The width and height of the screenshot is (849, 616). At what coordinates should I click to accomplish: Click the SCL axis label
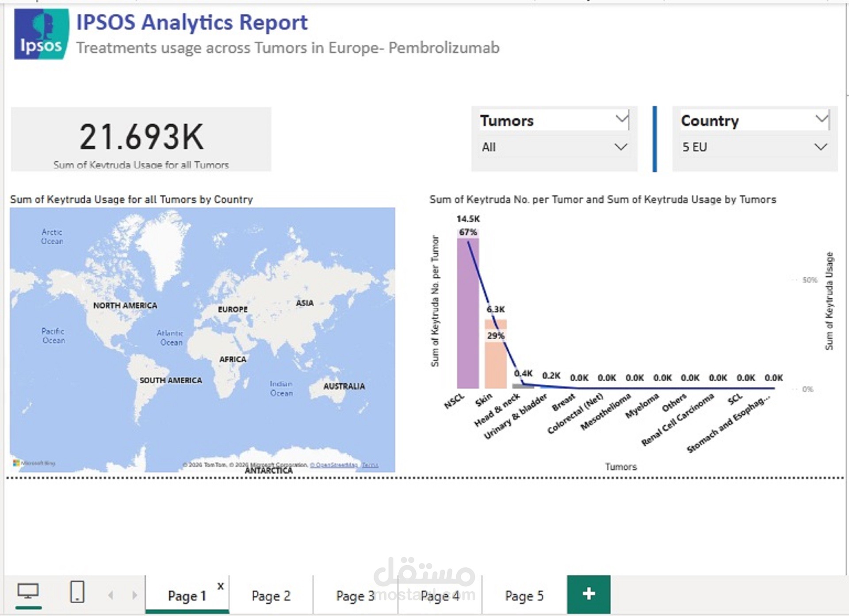click(x=735, y=399)
